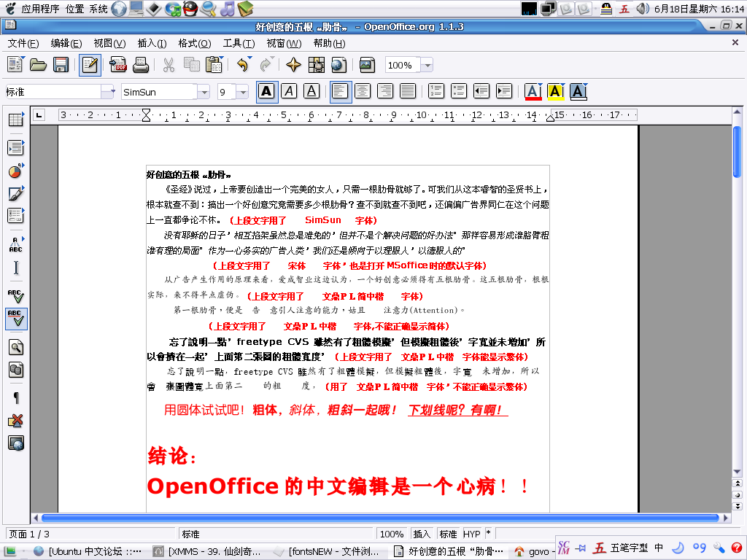Open the 视窗(W) menu
The image size is (747, 560).
coord(284,43)
